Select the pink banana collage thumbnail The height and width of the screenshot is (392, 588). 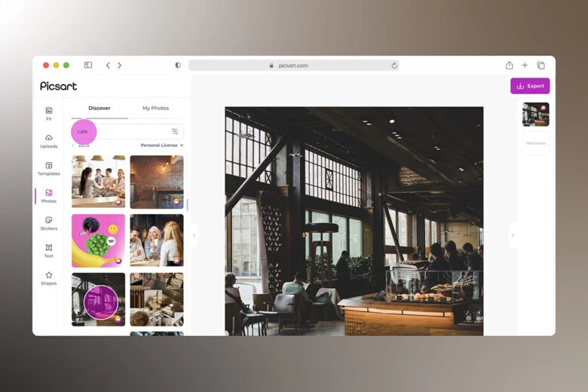pyautogui.click(x=98, y=240)
